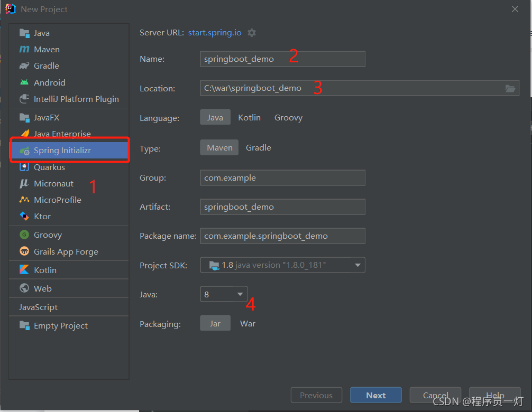The image size is (532, 412).
Task: Expand the Java version dropdown arrow
Action: click(x=240, y=294)
